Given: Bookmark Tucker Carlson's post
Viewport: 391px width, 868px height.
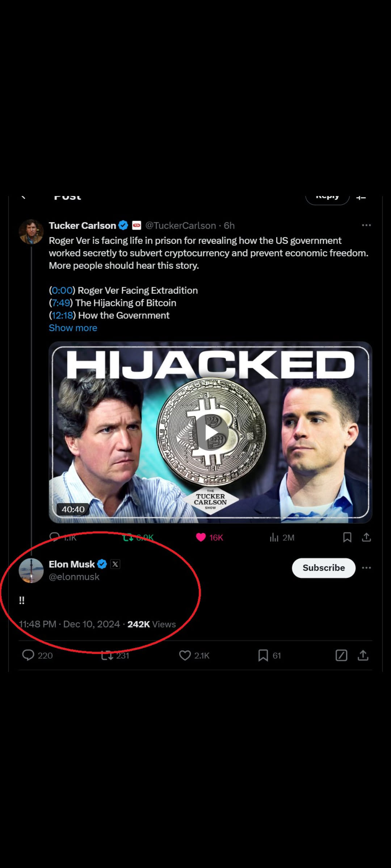Looking at the screenshot, I should [x=347, y=537].
